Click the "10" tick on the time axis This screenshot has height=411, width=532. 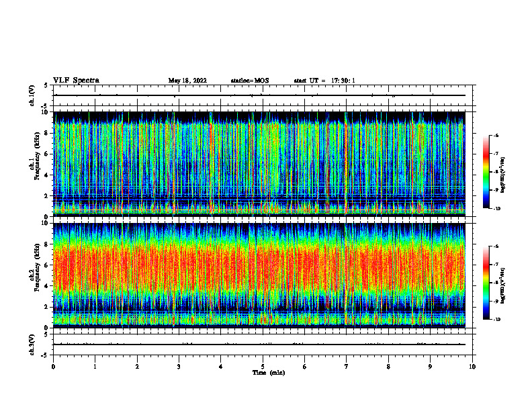coord(472,367)
